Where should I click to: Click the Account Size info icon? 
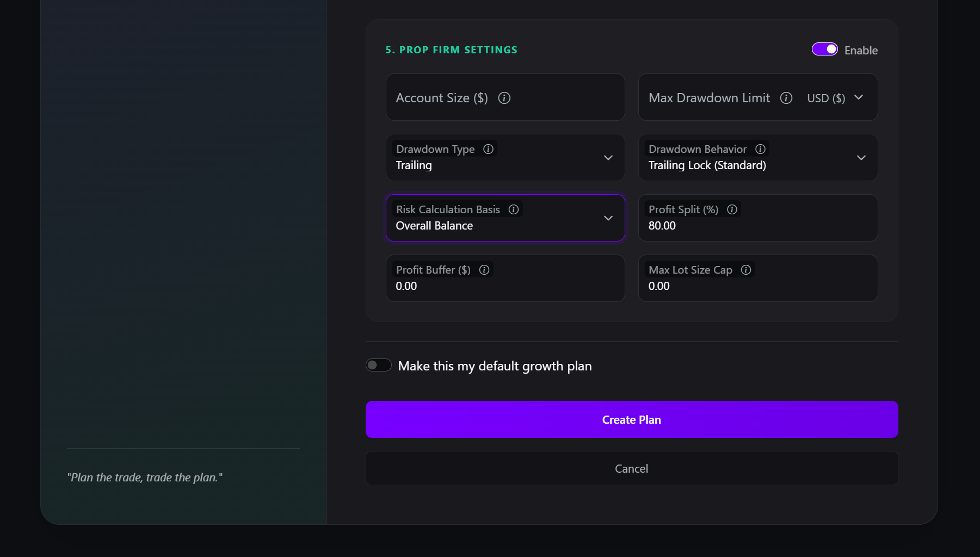(x=504, y=98)
